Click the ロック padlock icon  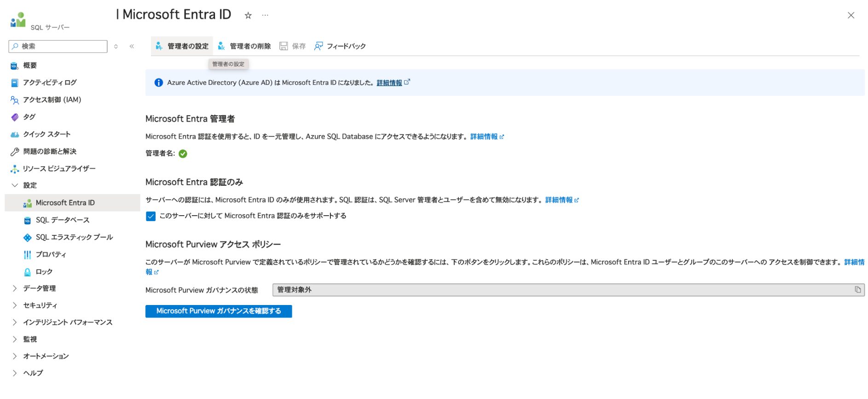click(27, 272)
